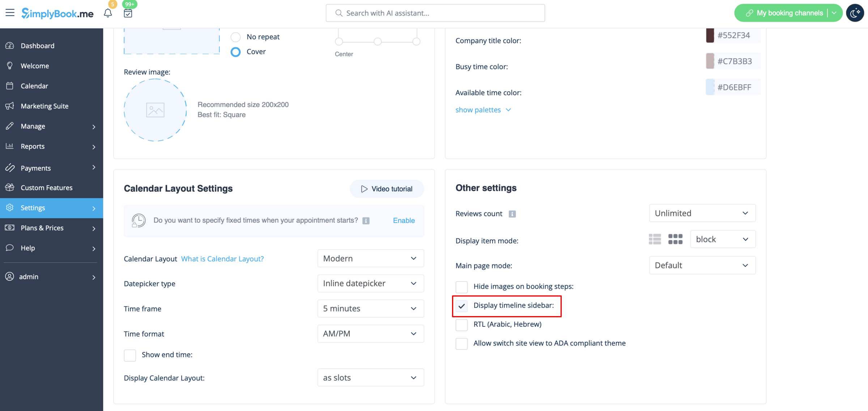Select the grid view for Display item mode
Image resolution: width=868 pixels, height=411 pixels.
click(x=675, y=239)
